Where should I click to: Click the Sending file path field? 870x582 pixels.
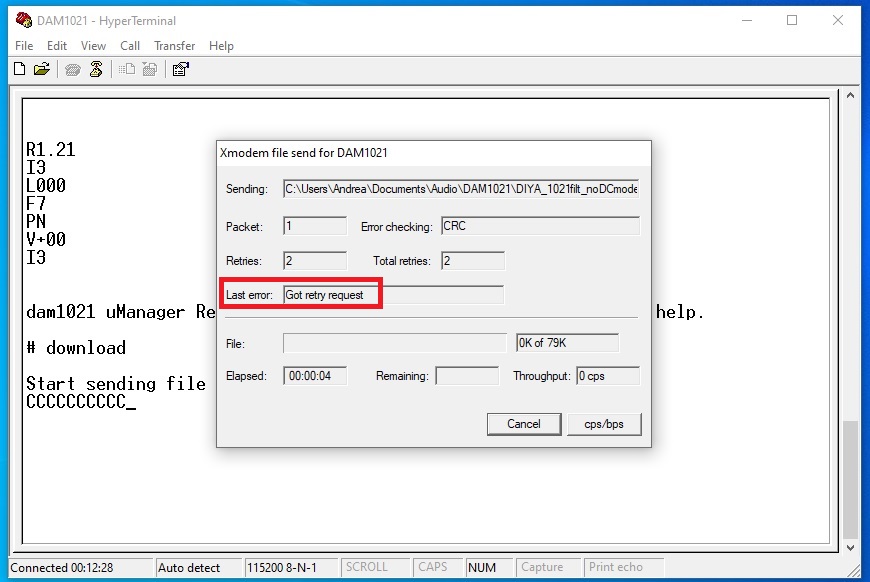(x=461, y=189)
